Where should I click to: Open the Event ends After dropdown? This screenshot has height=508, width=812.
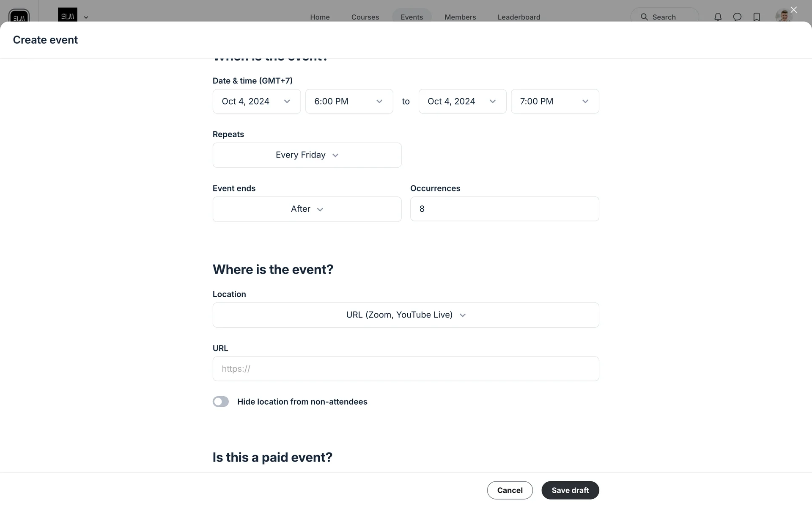[307, 209]
